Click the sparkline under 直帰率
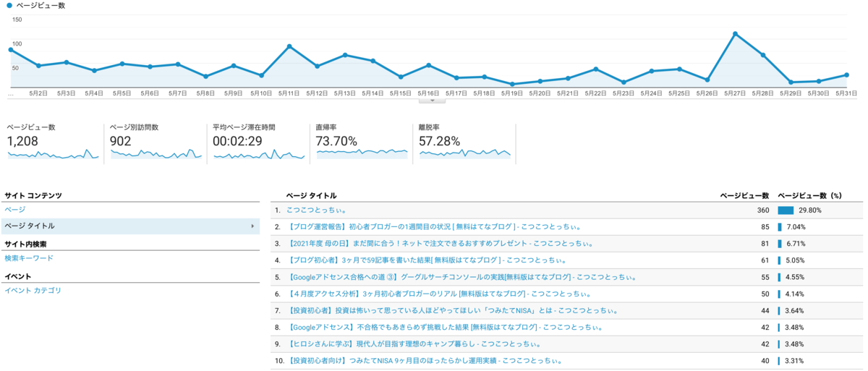 coord(362,153)
